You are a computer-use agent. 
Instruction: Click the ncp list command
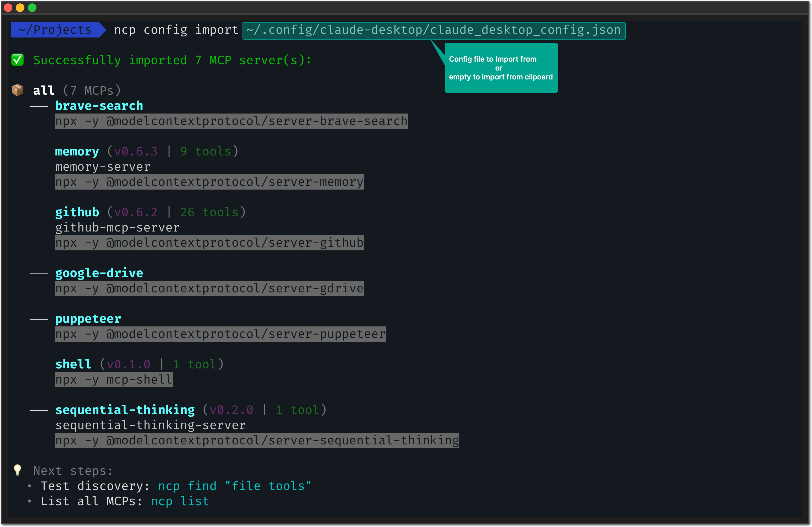coord(180,501)
